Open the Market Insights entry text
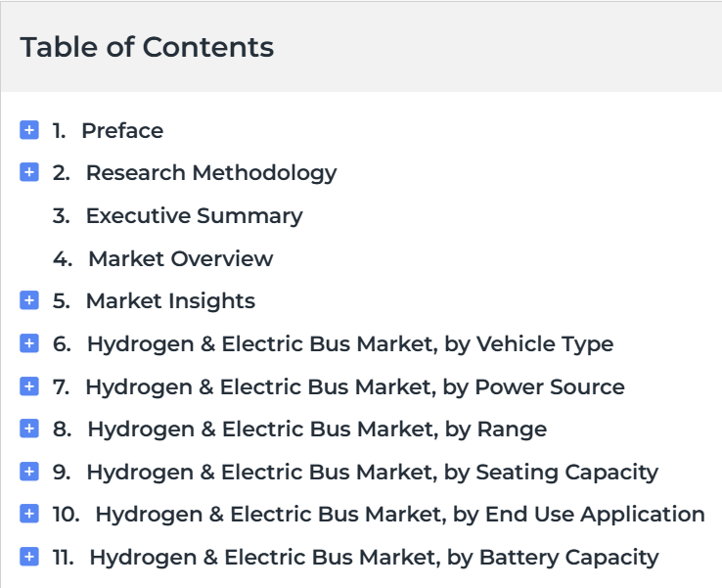Image resolution: width=722 pixels, height=588 pixels. pos(170,301)
